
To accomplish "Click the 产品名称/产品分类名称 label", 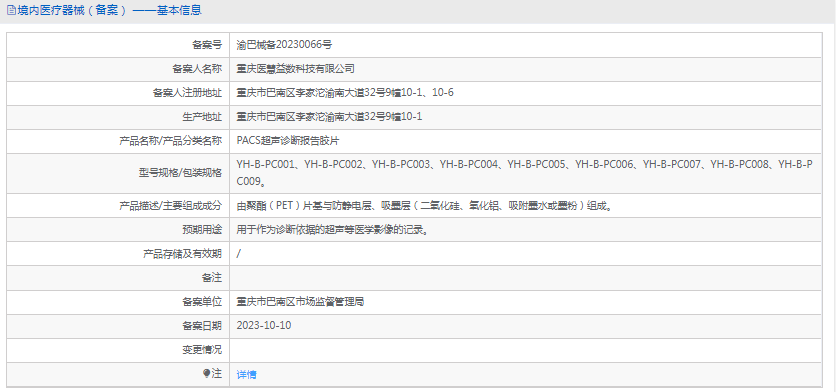I will point(170,141).
